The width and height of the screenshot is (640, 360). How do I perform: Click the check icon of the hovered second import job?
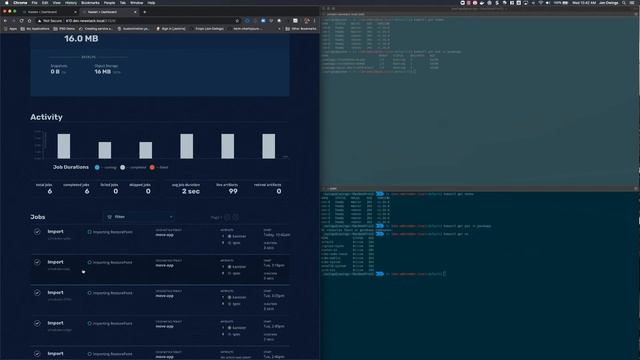tap(37, 262)
